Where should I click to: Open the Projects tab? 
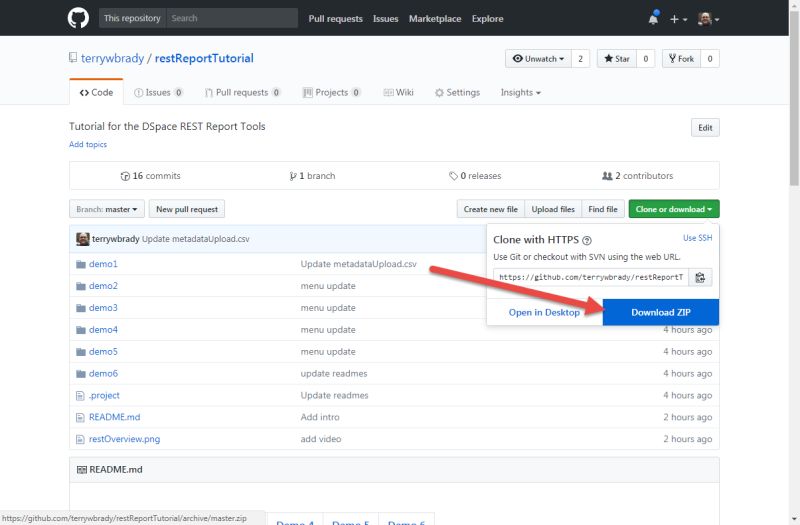332,92
